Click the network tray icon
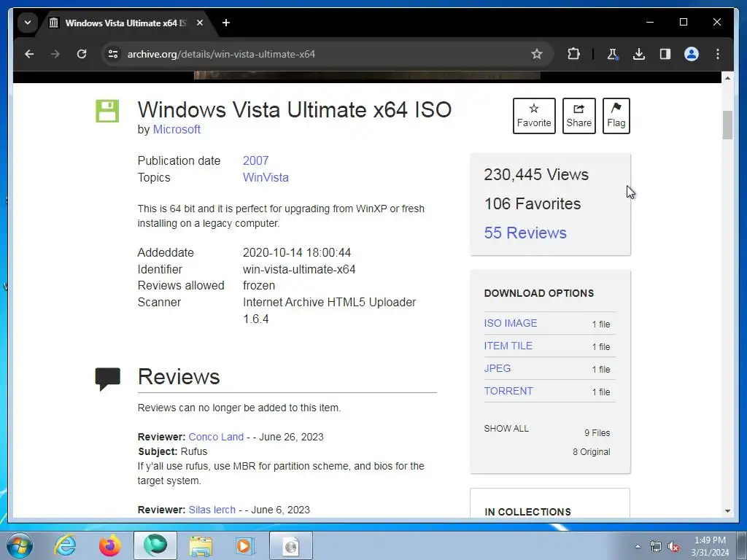Screen dimensions: 747x560 (x=656, y=547)
